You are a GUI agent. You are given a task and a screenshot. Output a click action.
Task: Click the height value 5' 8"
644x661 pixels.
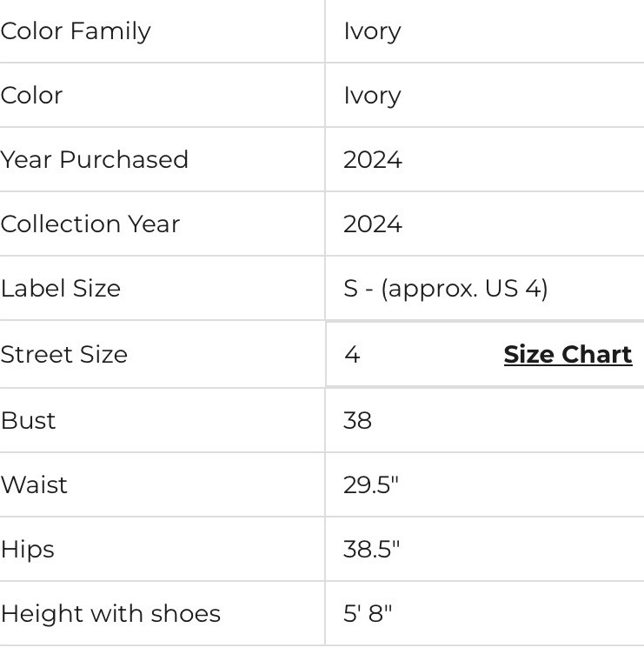point(368,613)
